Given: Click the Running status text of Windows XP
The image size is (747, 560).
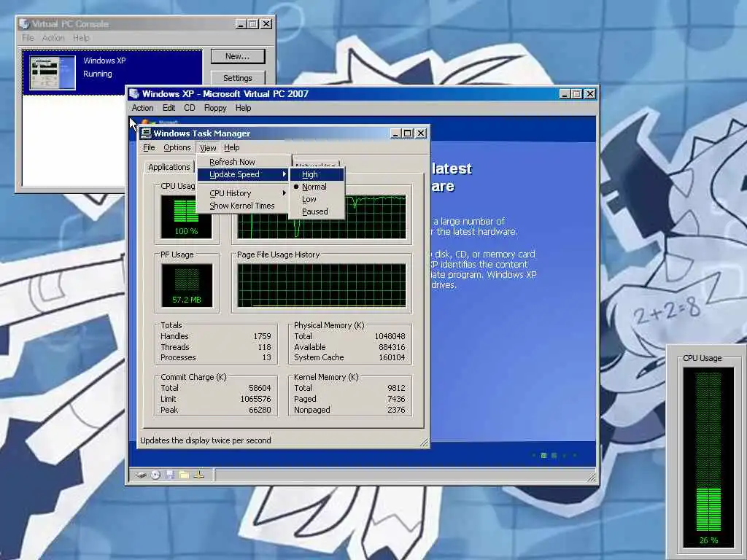Looking at the screenshot, I should pos(98,74).
